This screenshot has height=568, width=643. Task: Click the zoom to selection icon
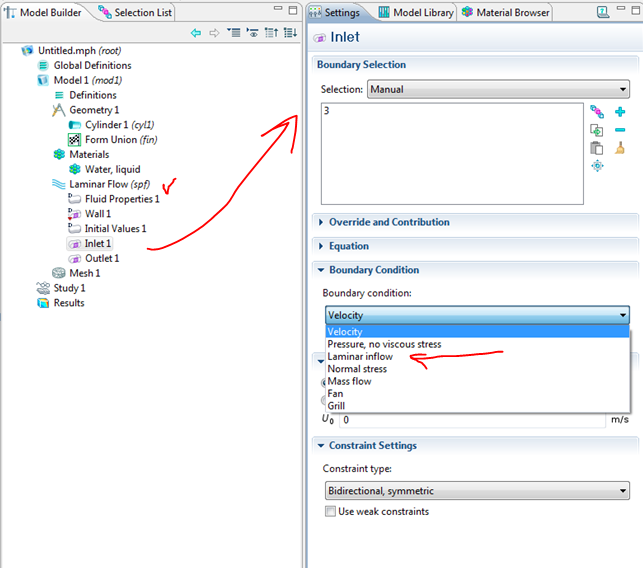point(597,166)
